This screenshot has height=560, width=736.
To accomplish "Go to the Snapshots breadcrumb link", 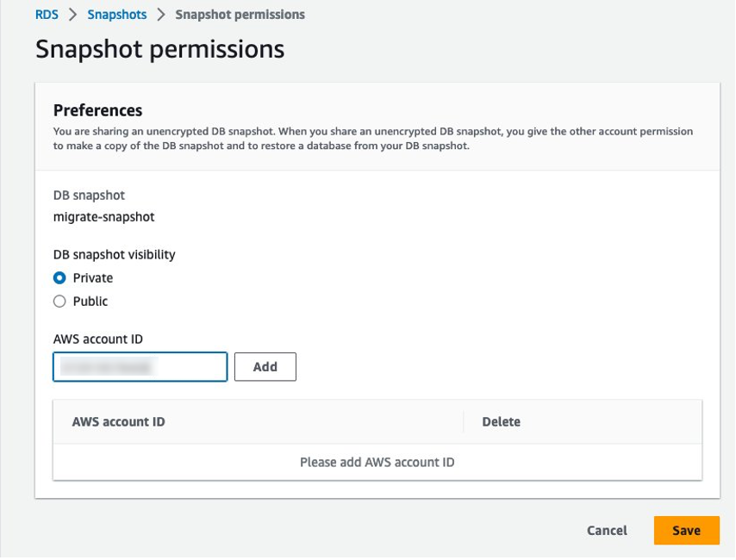I will pyautogui.click(x=117, y=15).
